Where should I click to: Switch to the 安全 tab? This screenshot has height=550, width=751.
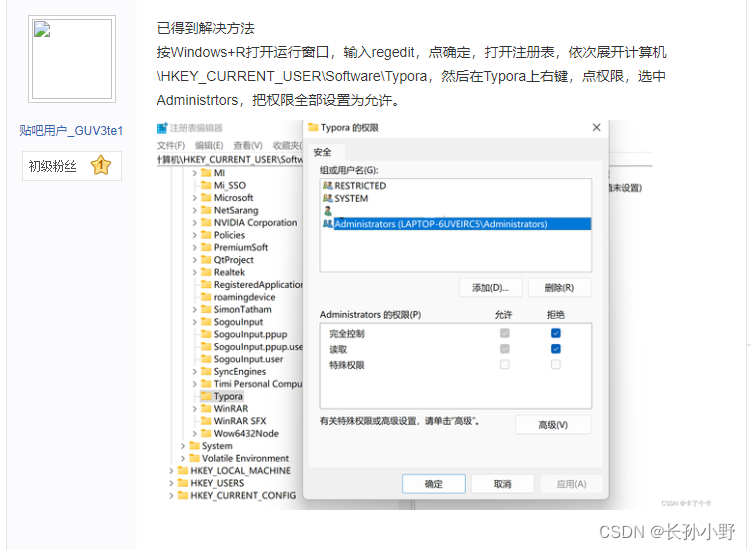322,152
